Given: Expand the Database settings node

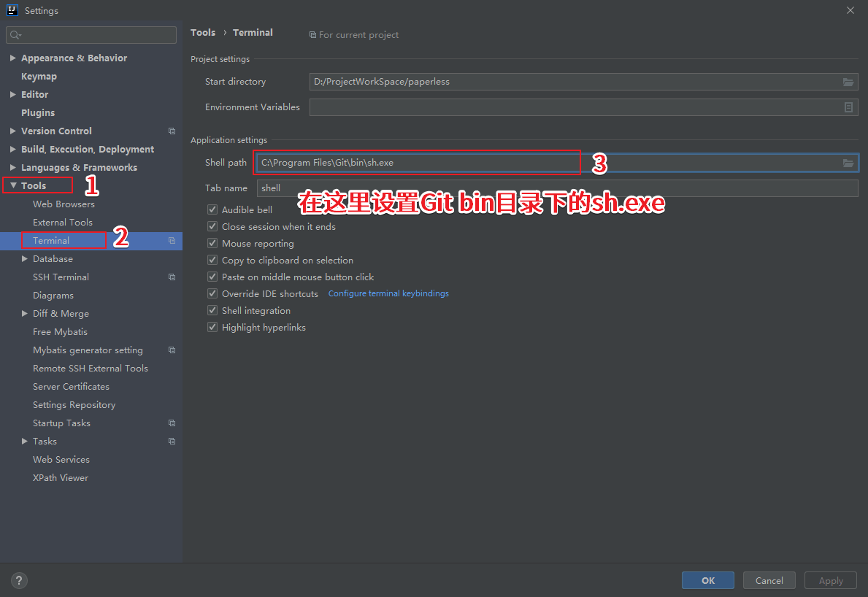Looking at the screenshot, I should [x=25, y=259].
